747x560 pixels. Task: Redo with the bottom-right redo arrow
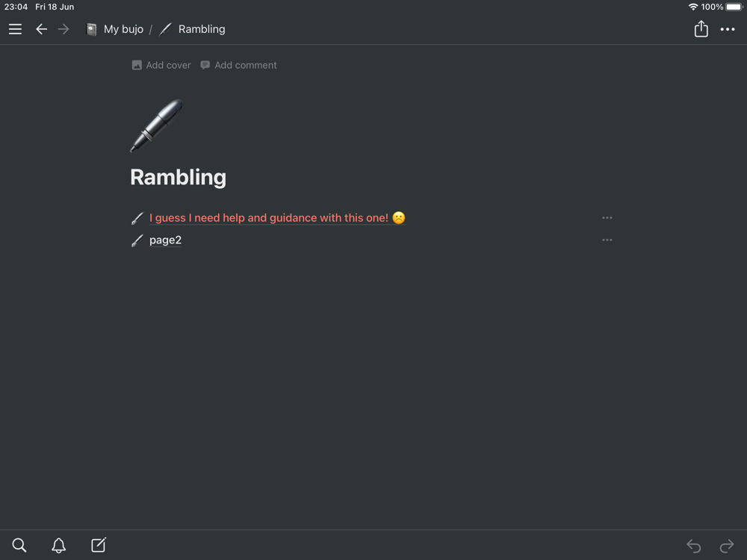click(x=727, y=545)
